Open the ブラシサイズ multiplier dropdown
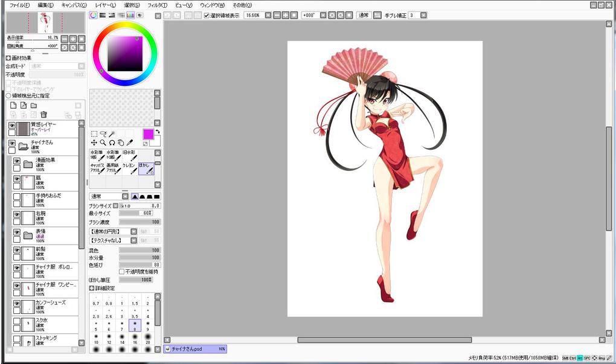This screenshot has width=616, height=364. [115, 206]
